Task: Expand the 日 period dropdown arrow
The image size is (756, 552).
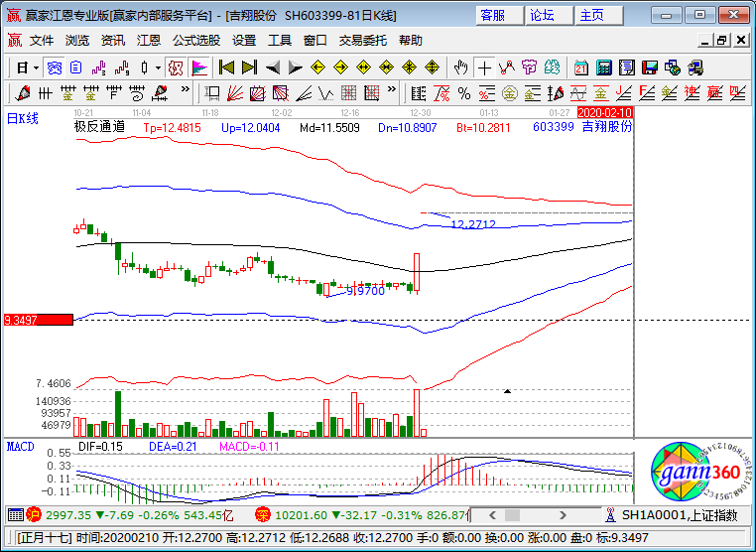Action: pyautogui.click(x=36, y=68)
